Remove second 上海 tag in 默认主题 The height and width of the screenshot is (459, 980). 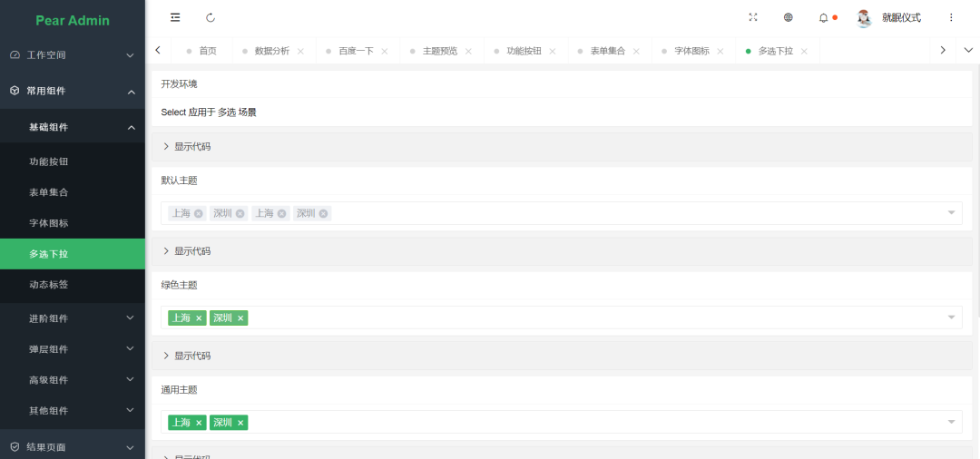282,213
